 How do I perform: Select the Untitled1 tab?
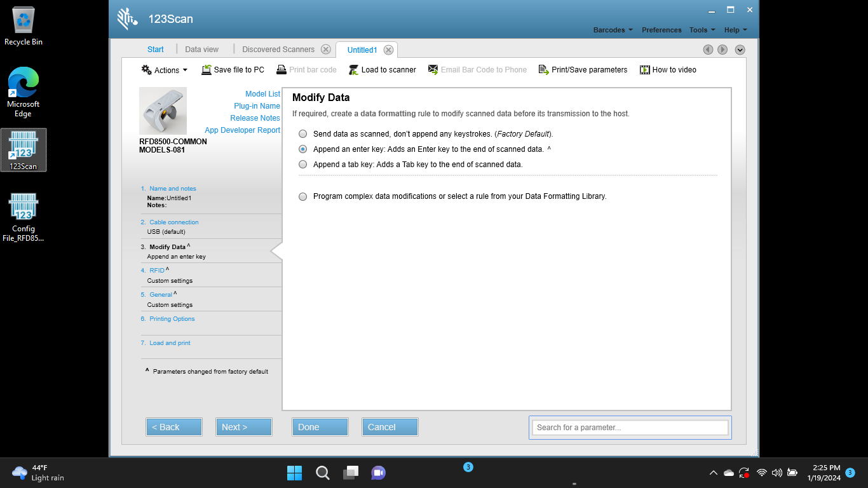(x=362, y=50)
